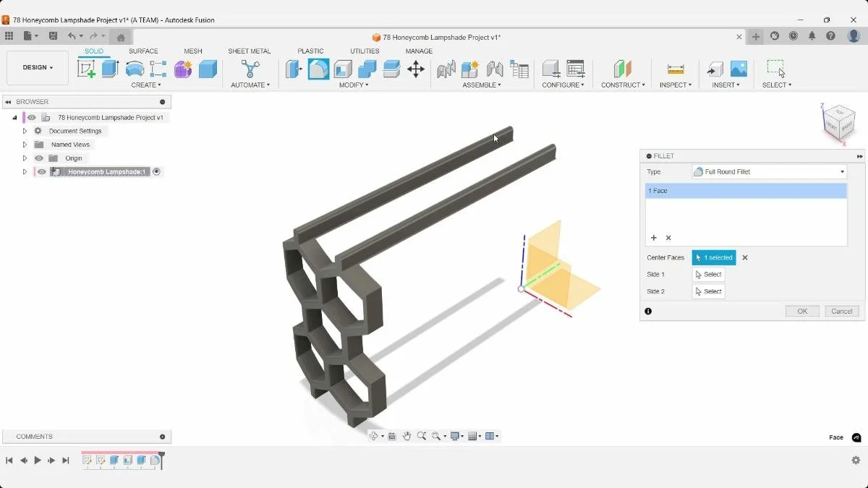Click the Job Status clock icon
The width and height of the screenshot is (868, 488).
click(x=793, y=36)
